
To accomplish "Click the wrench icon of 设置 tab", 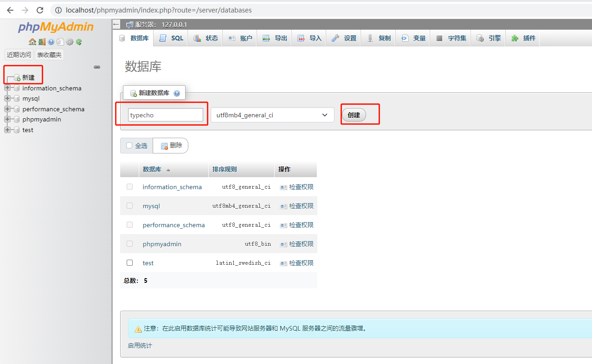I will [x=335, y=38].
